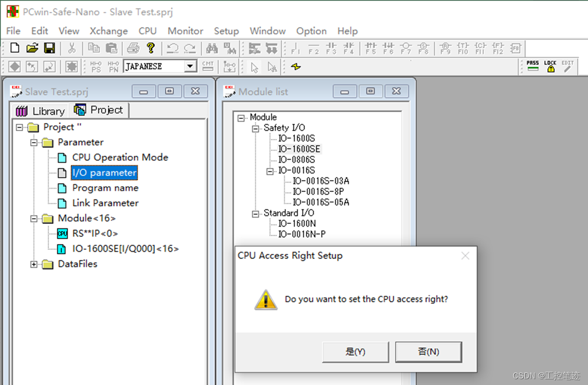Click 是(Y) to confirm CPU access right
This screenshot has width=588, height=385.
[x=355, y=352]
